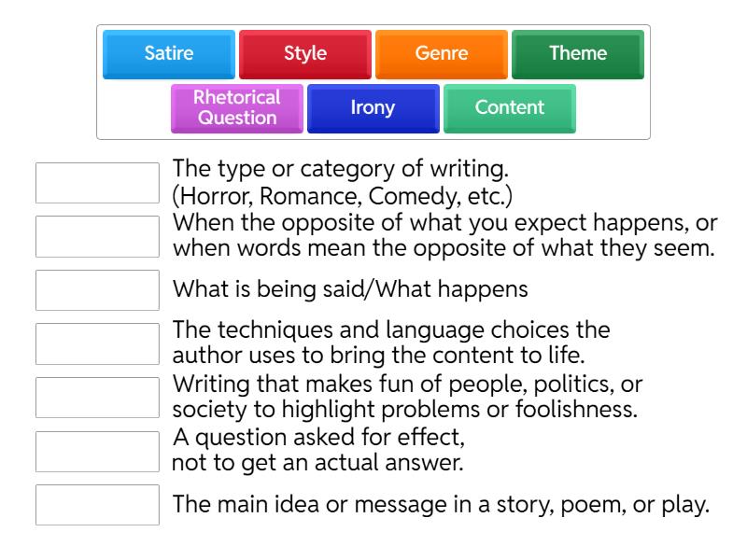Click the dark blue Irony tile
This screenshot has height=560, width=747.
tap(373, 107)
